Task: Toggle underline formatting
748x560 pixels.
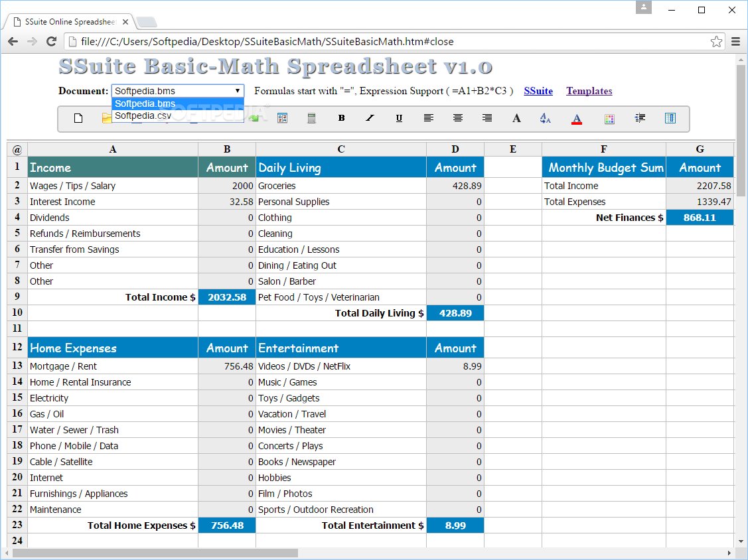Action: tap(400, 118)
